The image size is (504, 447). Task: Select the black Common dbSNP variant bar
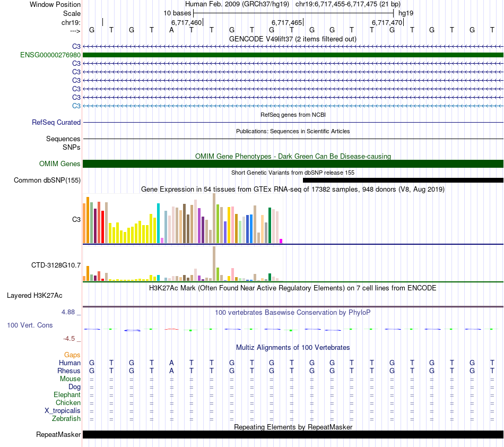click(x=403, y=180)
